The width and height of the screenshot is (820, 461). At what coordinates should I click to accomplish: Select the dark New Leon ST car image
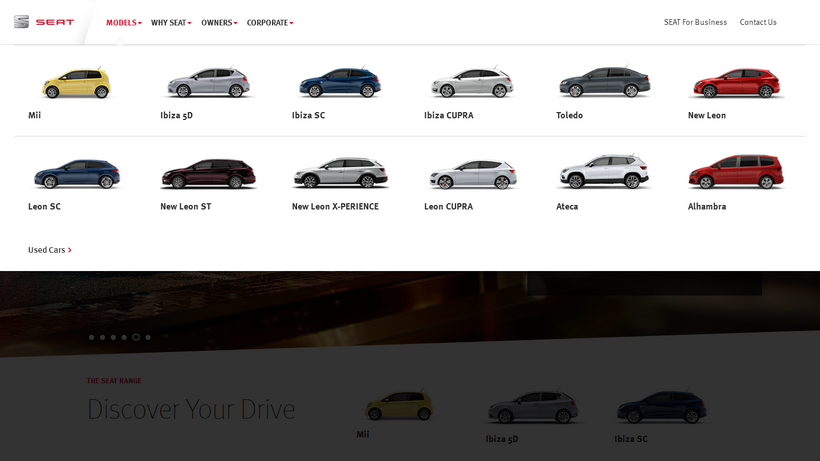[208, 174]
